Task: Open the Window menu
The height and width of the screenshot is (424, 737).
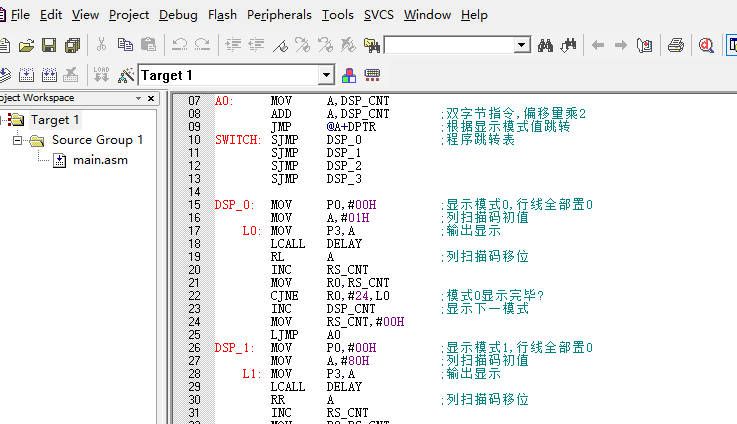Action: tap(427, 15)
